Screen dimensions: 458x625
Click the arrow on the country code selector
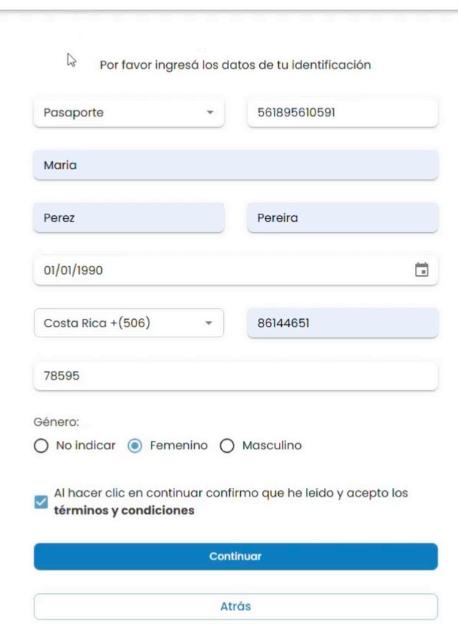208,323
